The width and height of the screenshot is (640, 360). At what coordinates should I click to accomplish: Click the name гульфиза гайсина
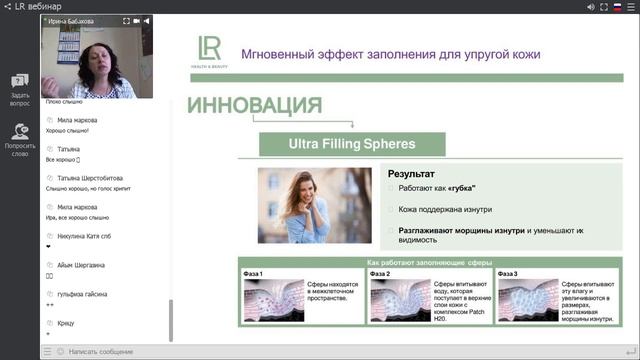(82, 294)
